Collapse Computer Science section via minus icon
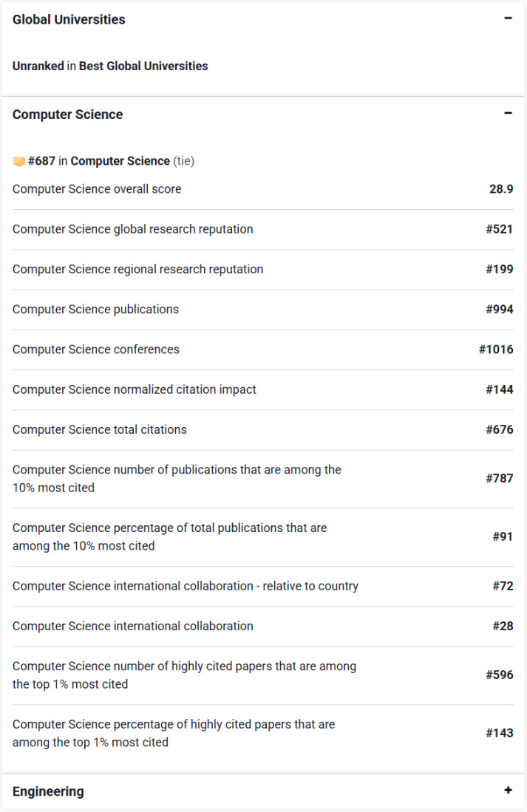Screen dimensions: 527x812 pos(508,114)
